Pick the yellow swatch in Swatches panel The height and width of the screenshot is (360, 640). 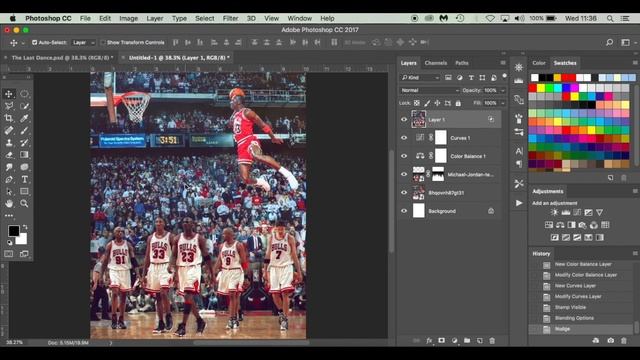pos(541,88)
